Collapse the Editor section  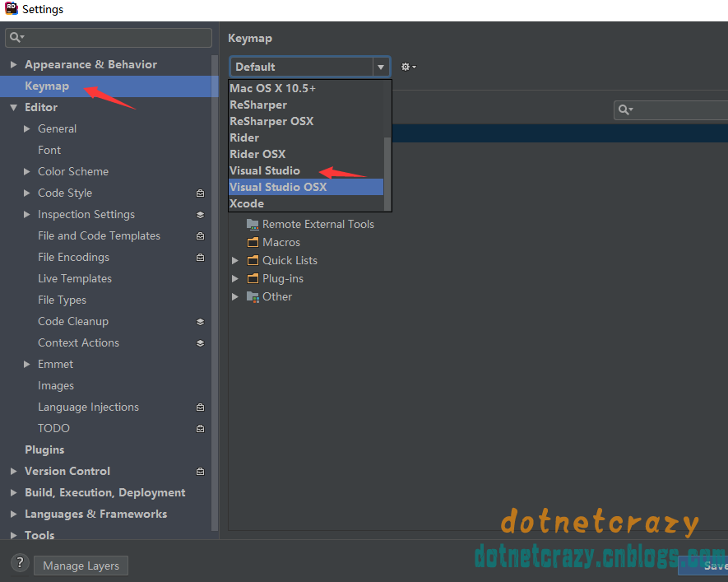click(13, 107)
